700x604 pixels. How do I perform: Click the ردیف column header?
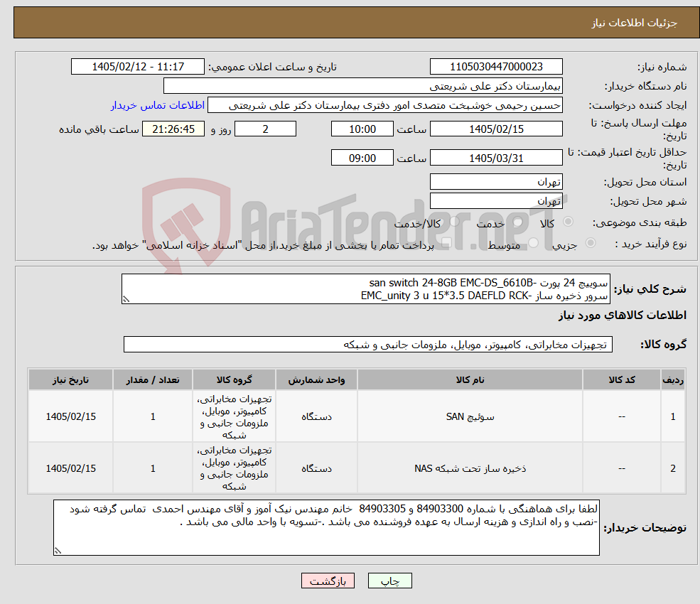pyautogui.click(x=673, y=379)
